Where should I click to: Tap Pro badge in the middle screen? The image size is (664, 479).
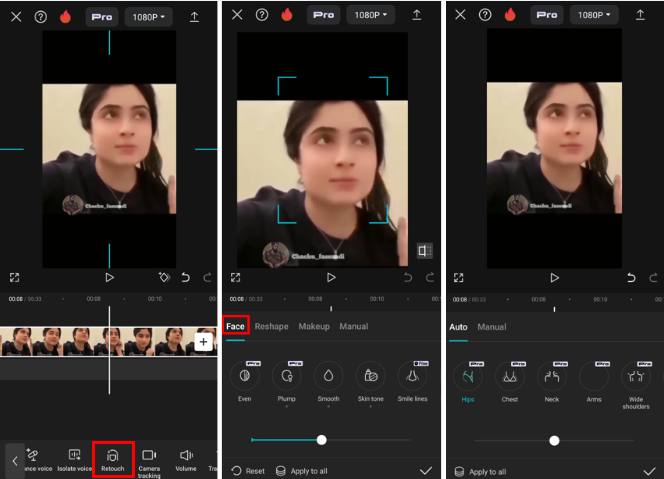(324, 15)
